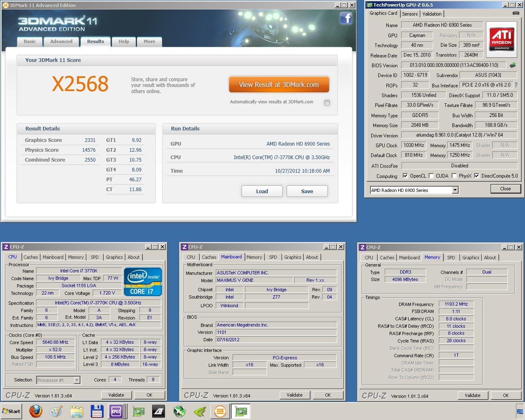The image size is (525, 420).
Task: Select the Mainboard tab in middle CPU-Z window
Action: point(231,257)
